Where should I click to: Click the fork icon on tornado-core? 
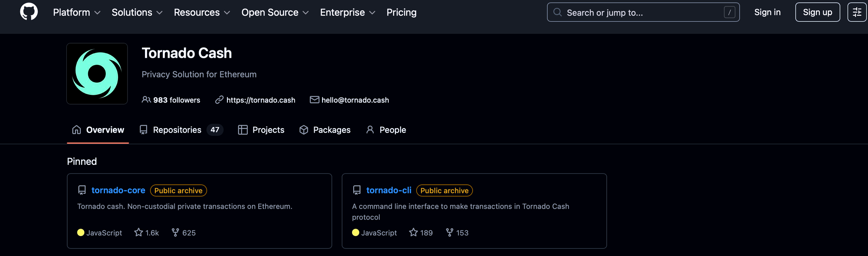coord(175,233)
